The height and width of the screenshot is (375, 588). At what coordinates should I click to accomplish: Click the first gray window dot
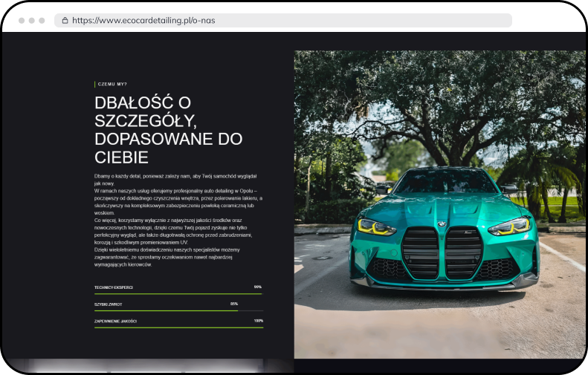(x=22, y=21)
